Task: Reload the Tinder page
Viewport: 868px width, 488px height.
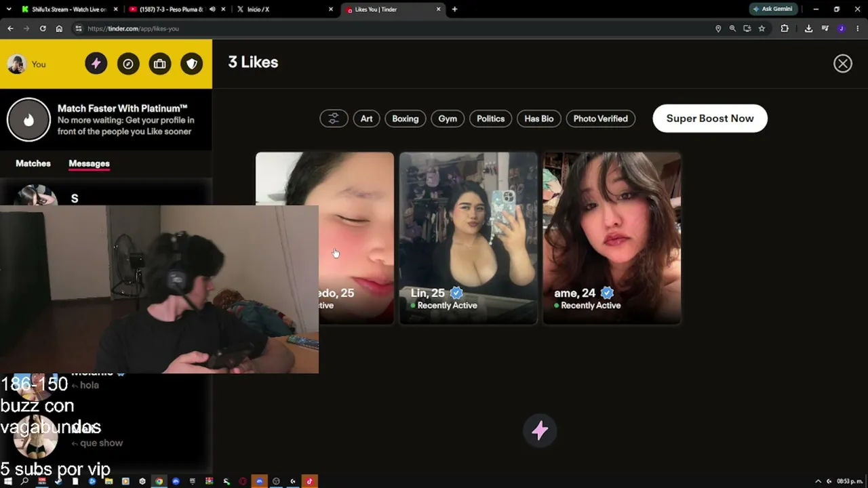Action: pos(43,28)
